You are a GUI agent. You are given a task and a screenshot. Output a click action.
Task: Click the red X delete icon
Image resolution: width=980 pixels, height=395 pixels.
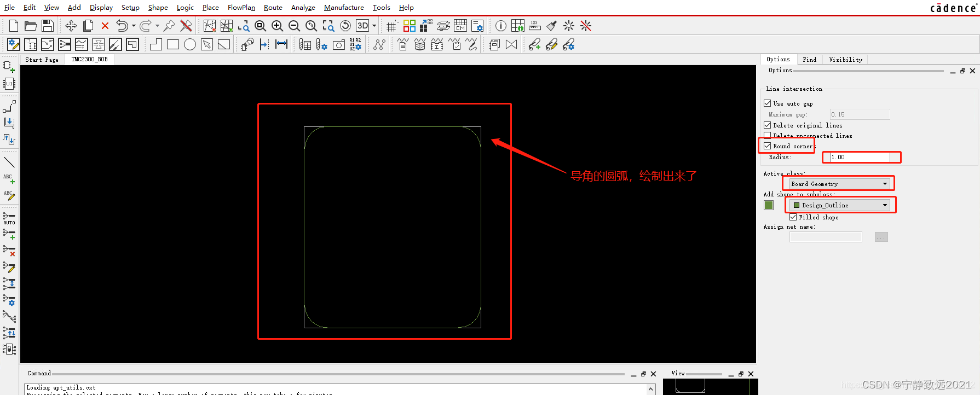105,26
